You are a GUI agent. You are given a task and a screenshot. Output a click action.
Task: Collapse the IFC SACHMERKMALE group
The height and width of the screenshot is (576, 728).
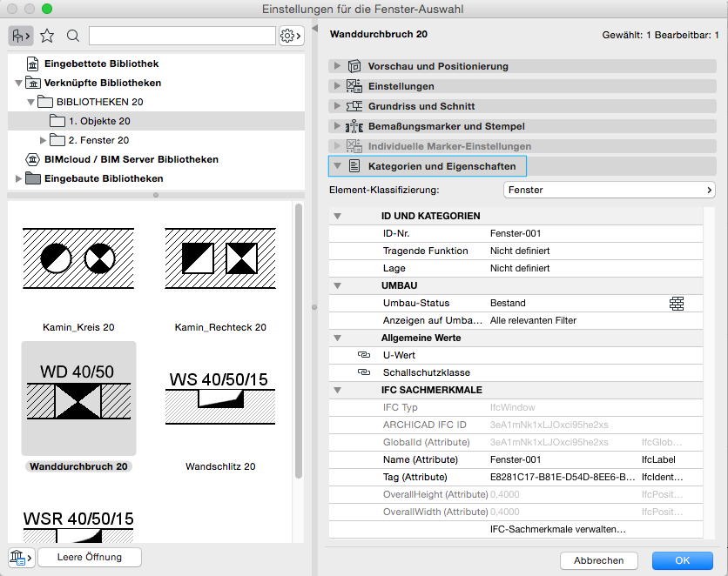tap(338, 391)
